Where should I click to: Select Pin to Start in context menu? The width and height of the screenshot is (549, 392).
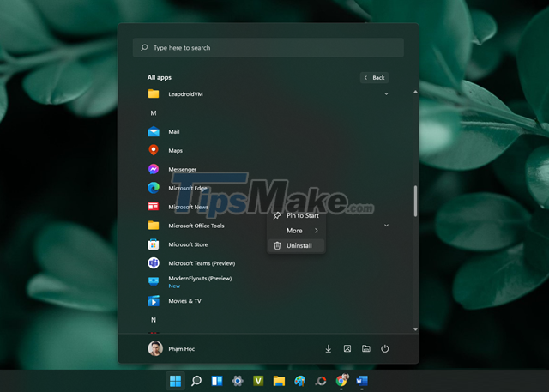[296, 215]
